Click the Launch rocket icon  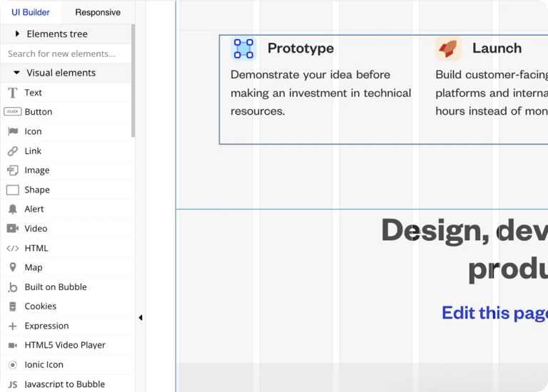(x=448, y=48)
